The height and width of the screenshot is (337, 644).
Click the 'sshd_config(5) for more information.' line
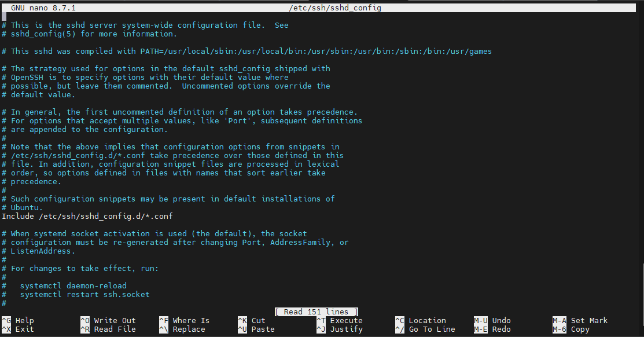coord(89,34)
